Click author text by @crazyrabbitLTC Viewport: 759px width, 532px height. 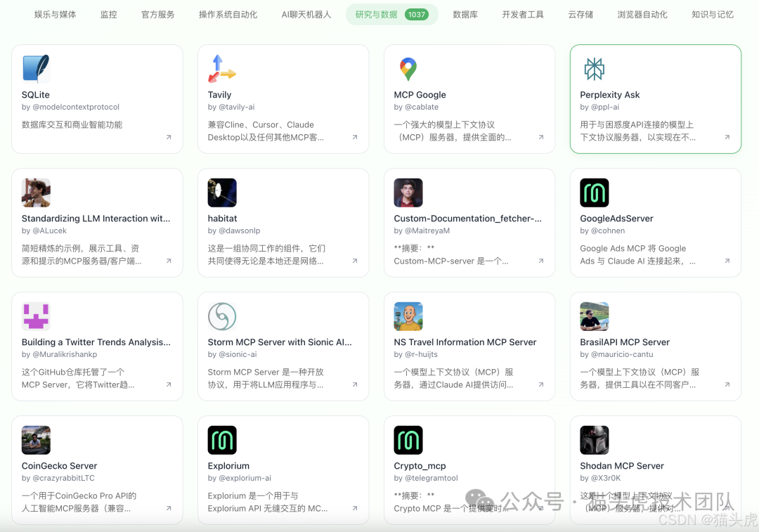point(58,479)
